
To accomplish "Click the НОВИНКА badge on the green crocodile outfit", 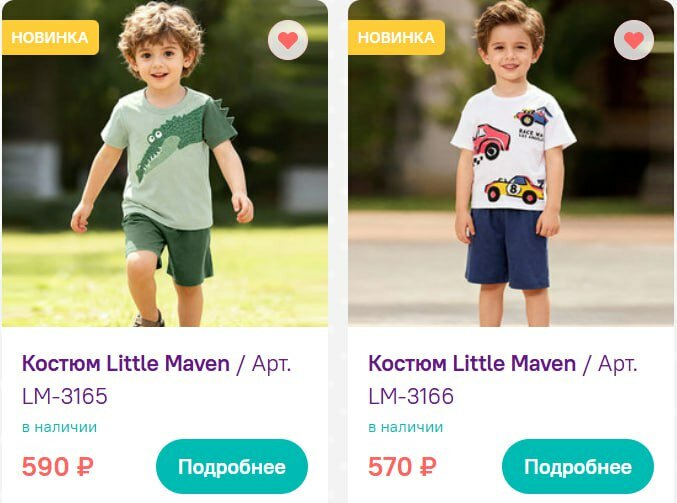I will (x=50, y=38).
